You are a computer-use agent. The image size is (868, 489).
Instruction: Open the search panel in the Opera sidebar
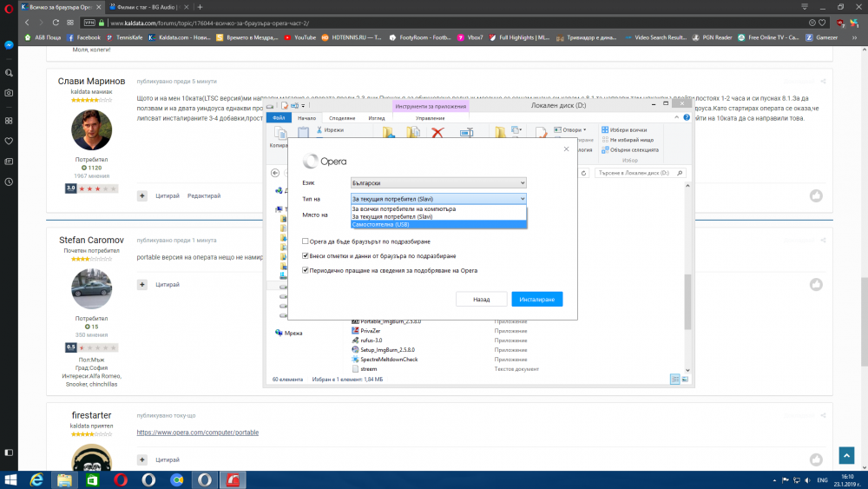coord(9,73)
